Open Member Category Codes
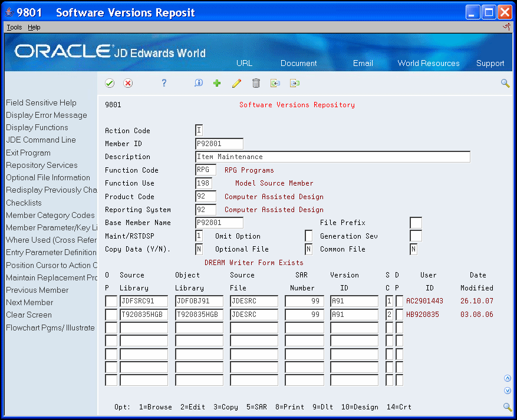 click(51, 215)
